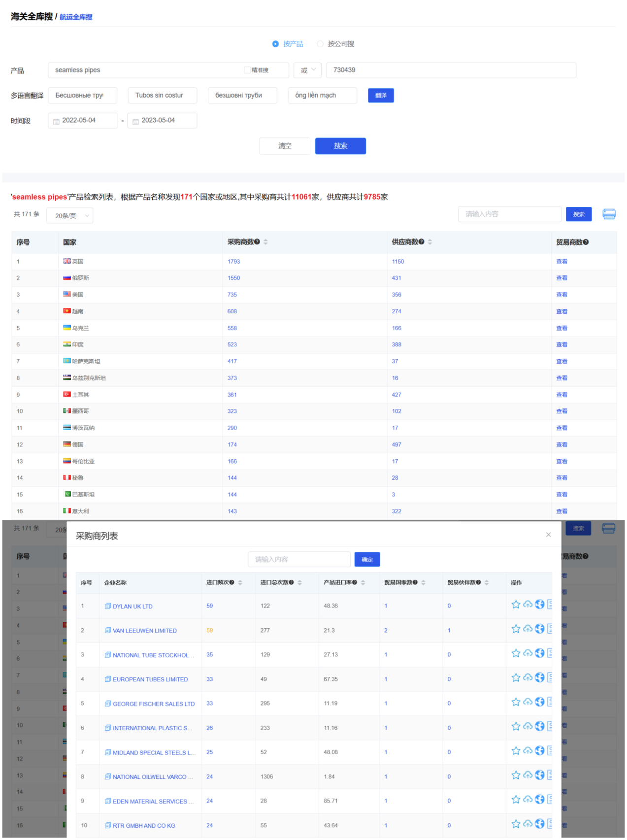Click trade countries value 2 for VAN LEEUWEN
This screenshot has width=627, height=840.
tap(386, 631)
